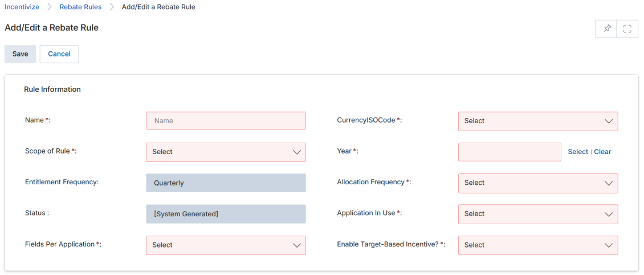Open the Scope of Rule dropdown
Screen dimensions: 644x275
tap(226, 152)
